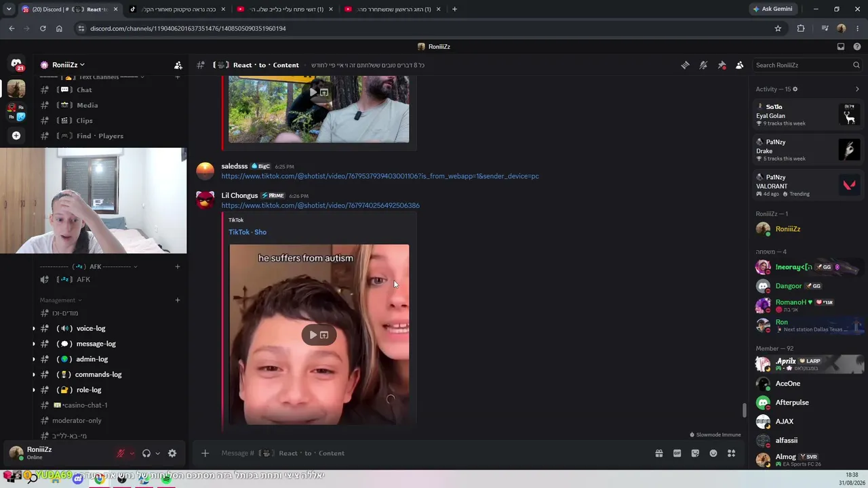Viewport: 868px width, 488px height.
Task: Expand threads under admin-log channel
Action: point(34,359)
